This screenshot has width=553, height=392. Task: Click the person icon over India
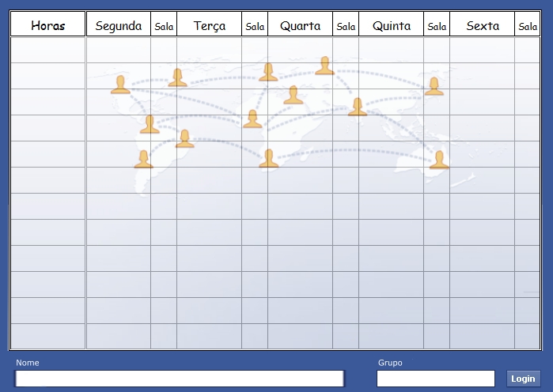click(358, 107)
